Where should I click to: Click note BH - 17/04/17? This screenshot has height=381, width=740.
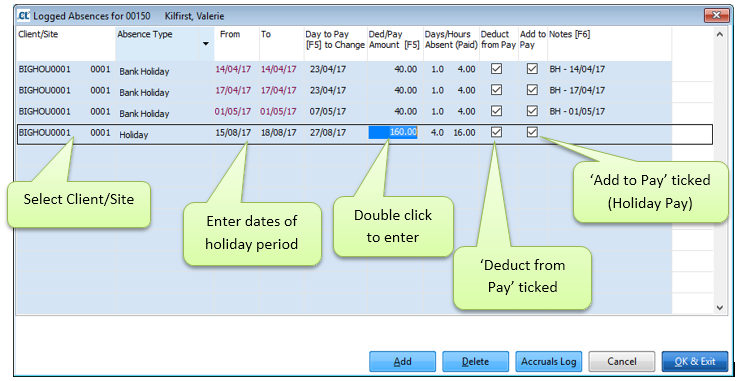tap(577, 90)
